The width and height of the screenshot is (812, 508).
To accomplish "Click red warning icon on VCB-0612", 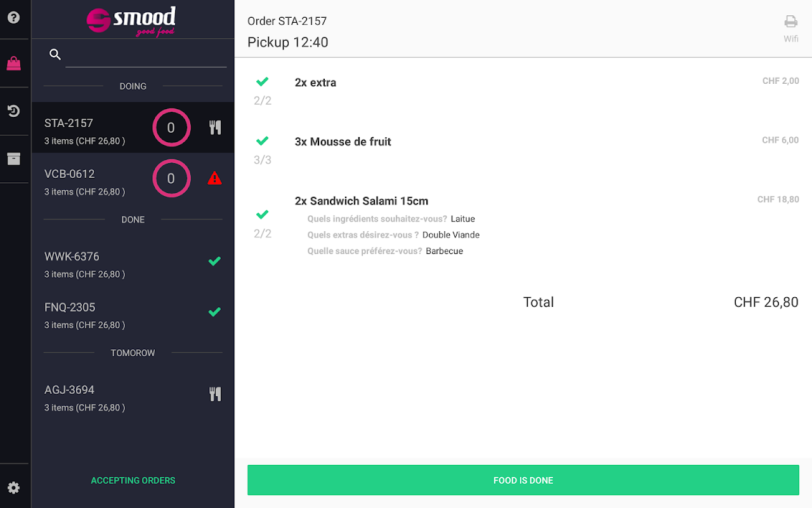I will coord(214,178).
